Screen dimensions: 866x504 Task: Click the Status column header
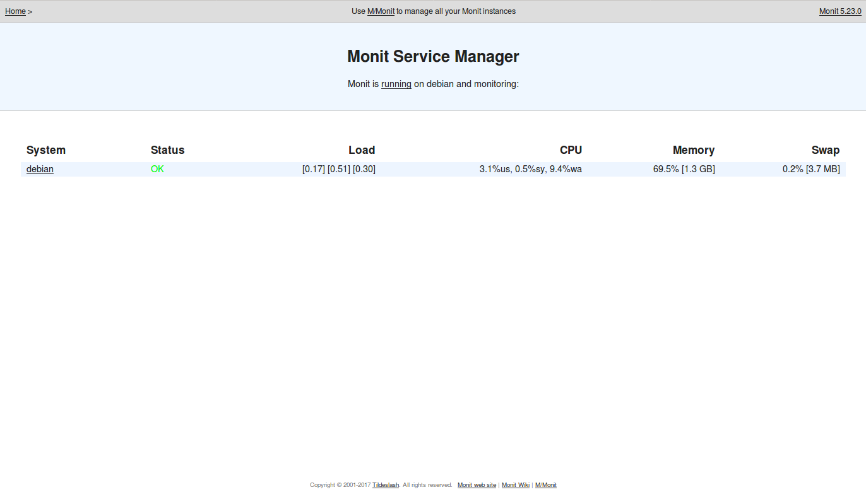(168, 150)
